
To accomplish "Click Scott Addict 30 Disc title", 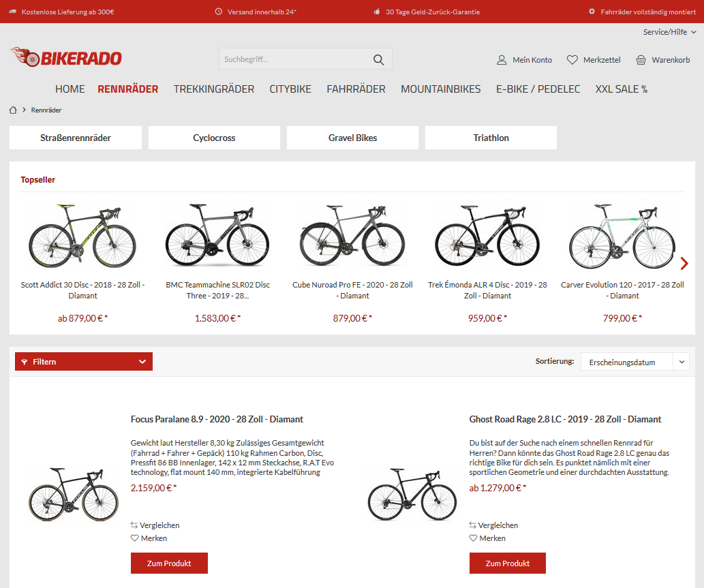I will 82,290.
